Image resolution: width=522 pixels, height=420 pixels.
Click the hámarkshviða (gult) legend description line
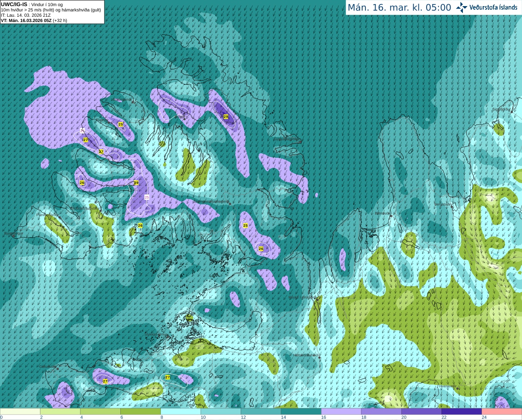[51, 10]
